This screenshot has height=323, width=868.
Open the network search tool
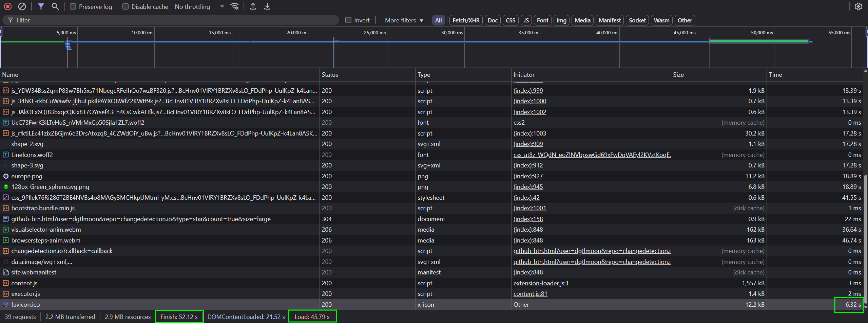pos(55,6)
